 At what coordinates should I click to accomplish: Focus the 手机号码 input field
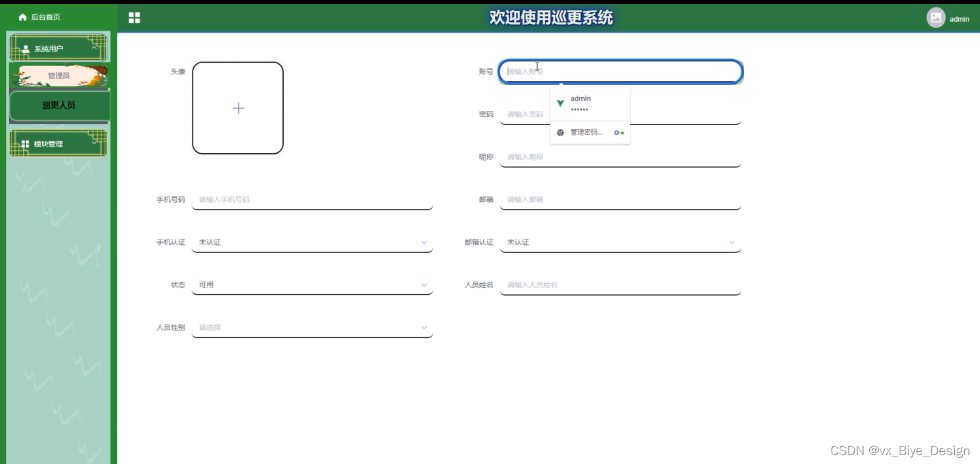click(312, 200)
